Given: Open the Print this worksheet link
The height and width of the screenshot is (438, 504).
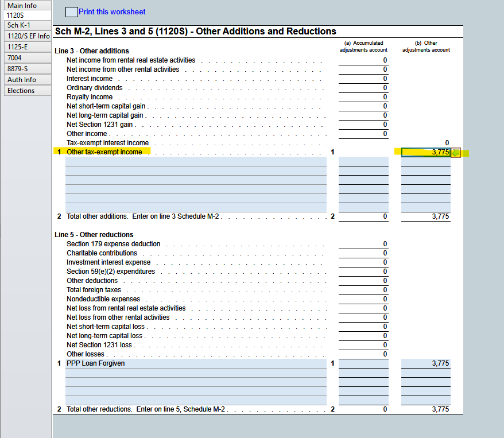Looking at the screenshot, I should click(112, 12).
